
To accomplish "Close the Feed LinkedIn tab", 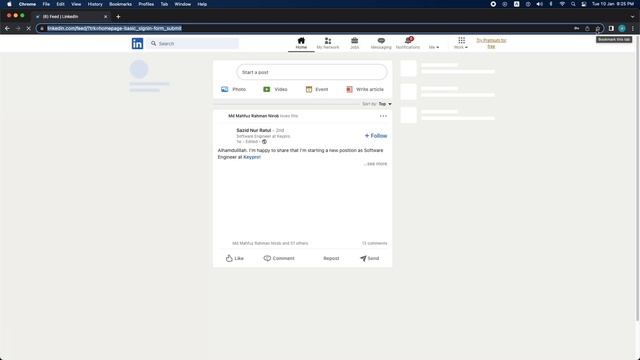I will (x=105, y=17).
